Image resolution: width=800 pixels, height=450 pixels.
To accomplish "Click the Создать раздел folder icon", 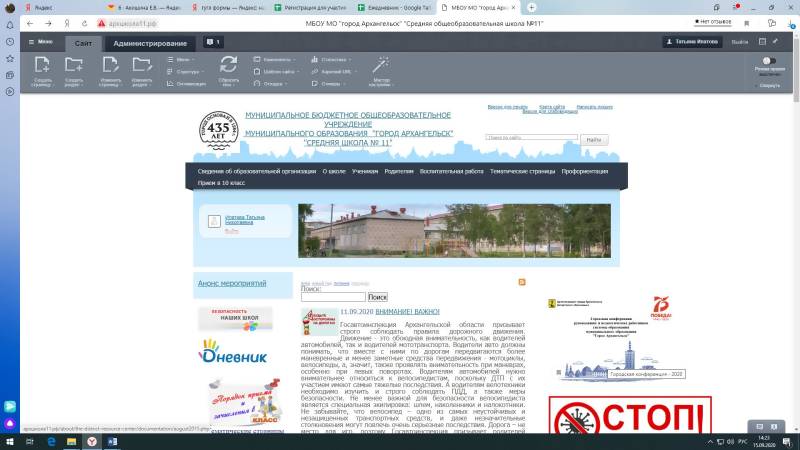I will [x=74, y=66].
